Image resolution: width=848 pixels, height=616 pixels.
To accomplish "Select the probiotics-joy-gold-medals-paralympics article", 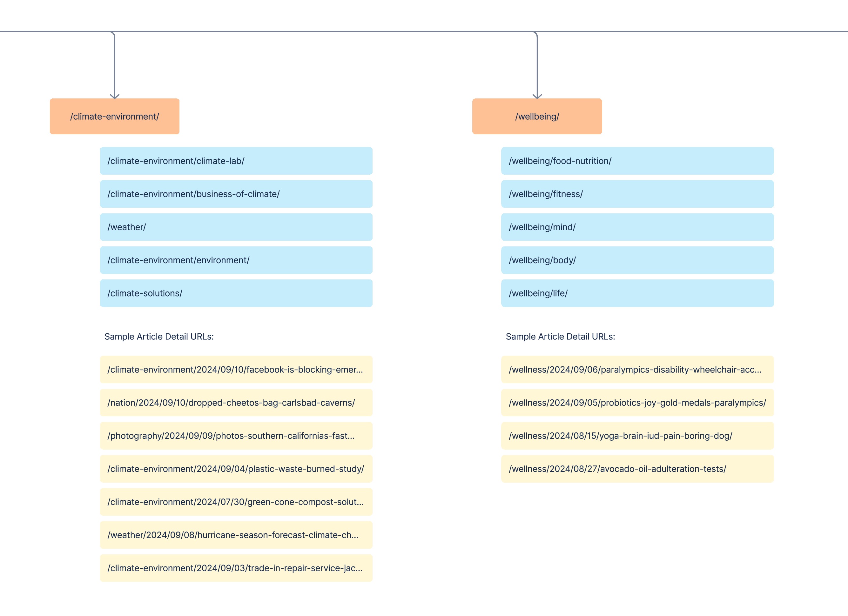I will [x=637, y=402].
